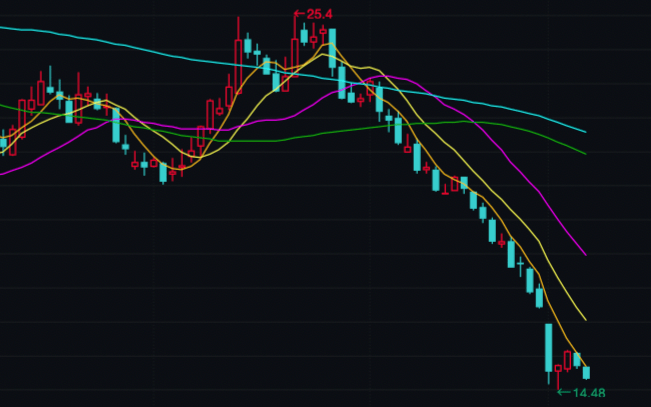Click the right end of the magenta average line
651x407 pixels.
585,255
